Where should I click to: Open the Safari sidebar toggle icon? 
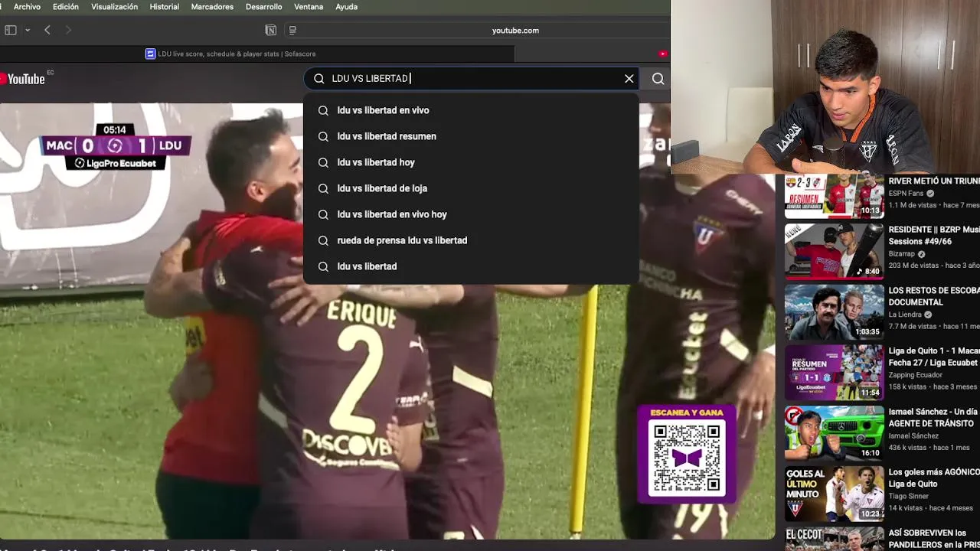[11, 30]
